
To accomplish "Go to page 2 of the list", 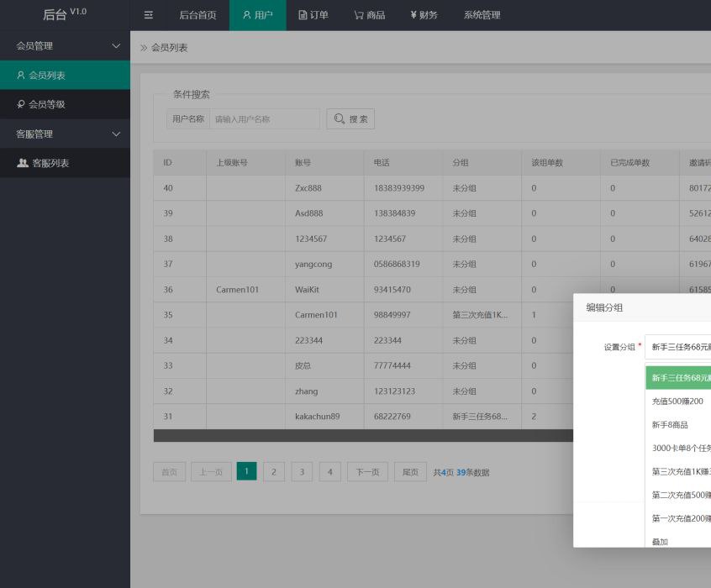I will (274, 472).
